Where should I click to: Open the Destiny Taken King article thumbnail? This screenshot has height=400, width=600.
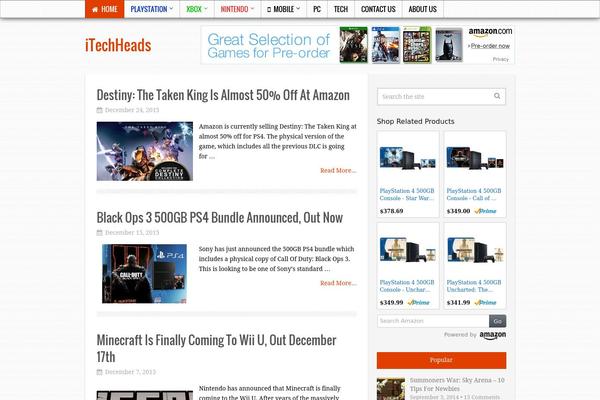(x=145, y=151)
